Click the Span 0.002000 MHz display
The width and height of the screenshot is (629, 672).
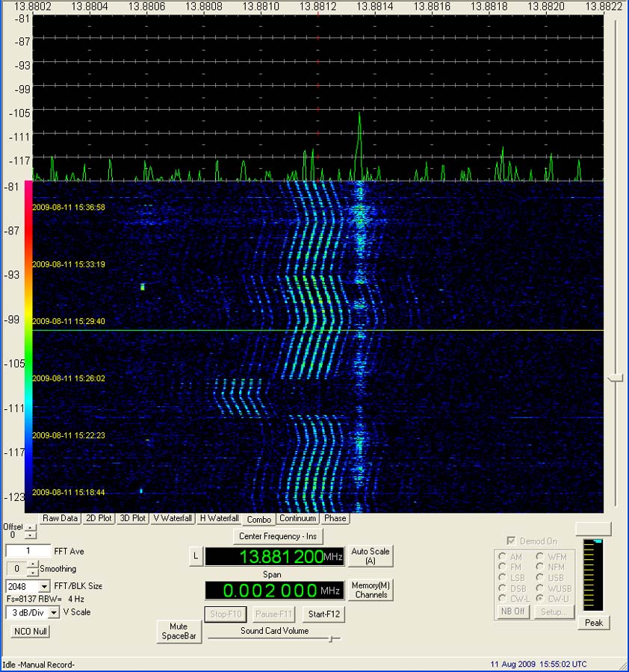point(274,590)
